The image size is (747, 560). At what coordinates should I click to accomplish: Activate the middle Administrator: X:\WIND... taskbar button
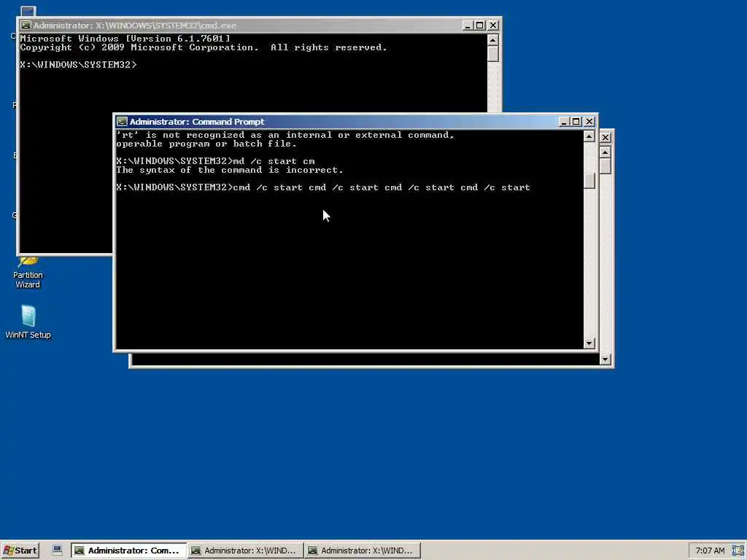click(246, 551)
